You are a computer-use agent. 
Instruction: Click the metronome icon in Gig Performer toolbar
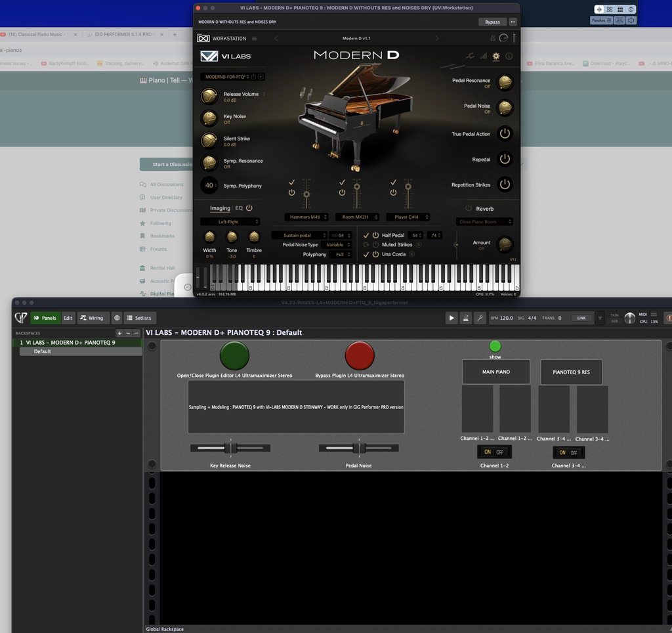coord(466,318)
